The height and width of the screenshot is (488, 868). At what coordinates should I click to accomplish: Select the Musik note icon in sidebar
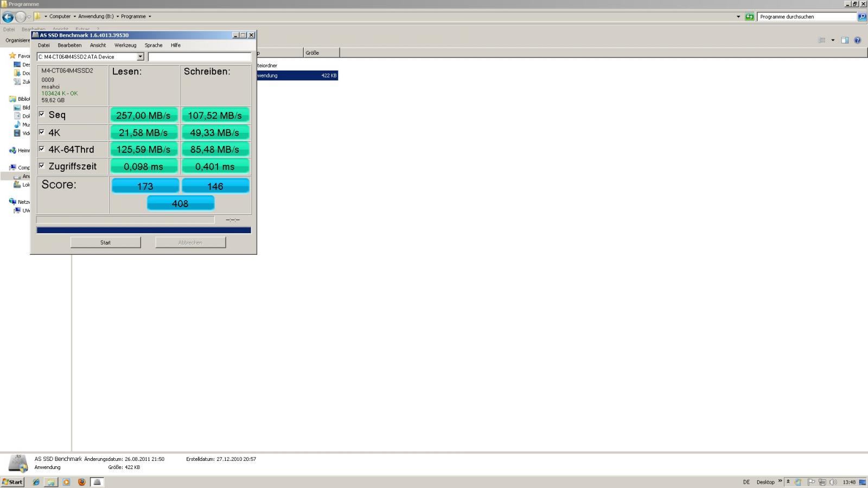[17, 125]
